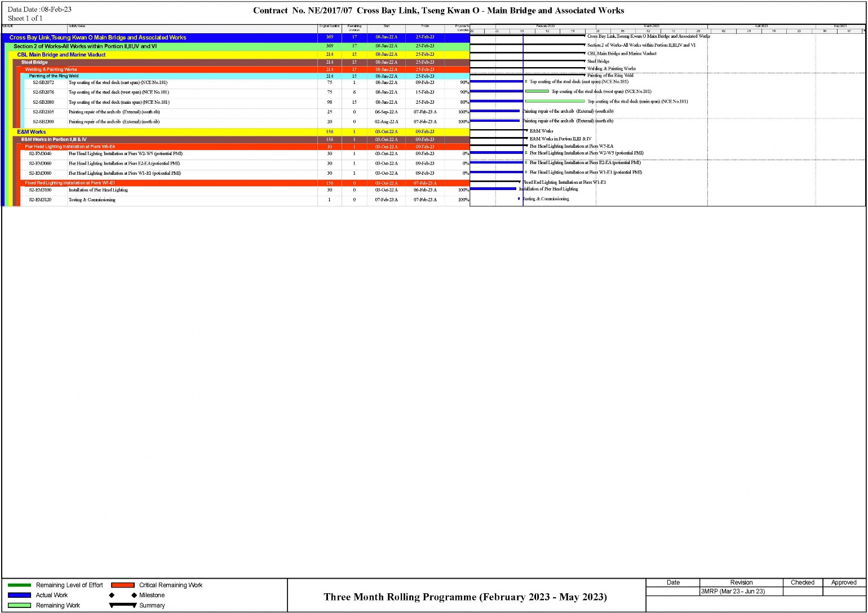Click the Revision header in the revision box
The height and width of the screenshot is (613, 868).
[741, 583]
